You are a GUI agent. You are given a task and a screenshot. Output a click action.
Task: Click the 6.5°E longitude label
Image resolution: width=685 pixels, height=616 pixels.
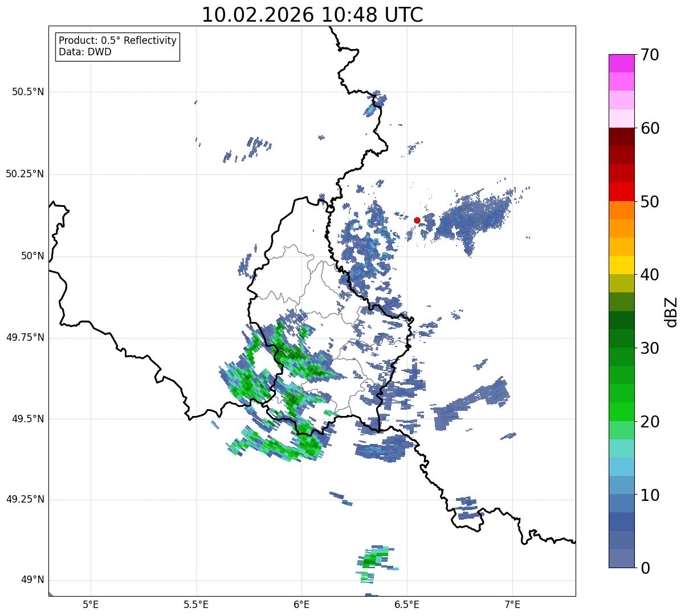407,604
